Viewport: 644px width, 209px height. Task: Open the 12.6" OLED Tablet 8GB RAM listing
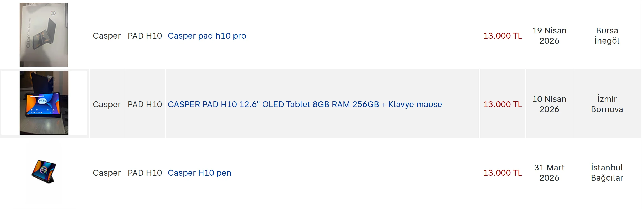point(305,104)
